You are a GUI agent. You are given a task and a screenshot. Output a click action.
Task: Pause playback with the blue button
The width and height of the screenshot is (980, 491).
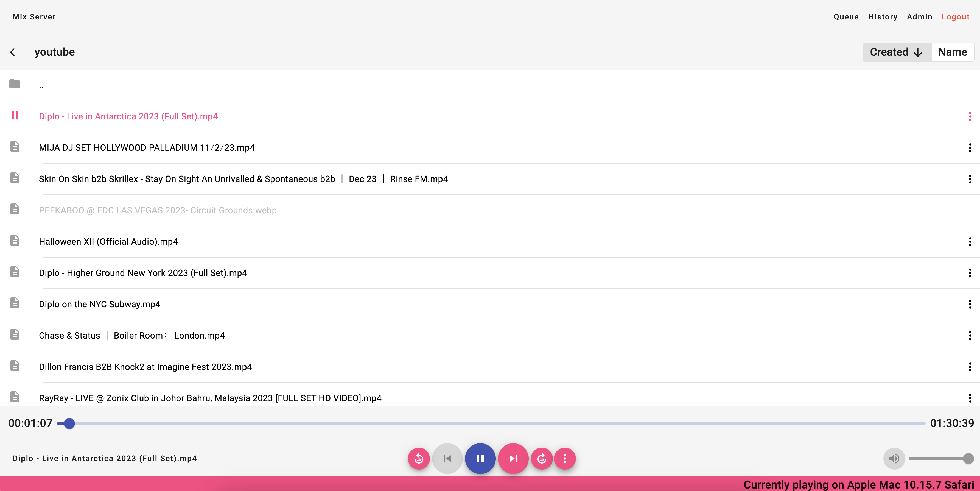480,459
